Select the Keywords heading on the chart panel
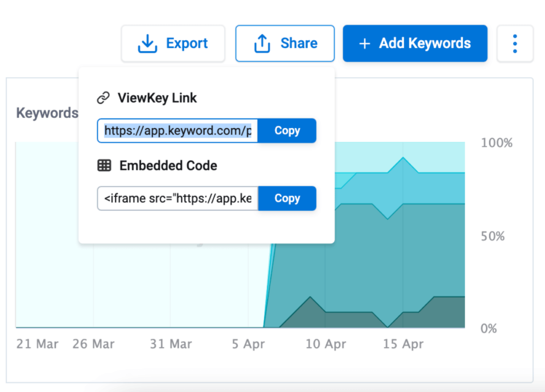 (47, 113)
